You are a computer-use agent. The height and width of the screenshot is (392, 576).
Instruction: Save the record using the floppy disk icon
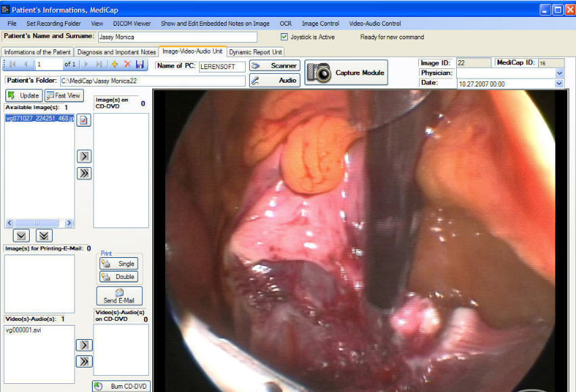tap(141, 64)
